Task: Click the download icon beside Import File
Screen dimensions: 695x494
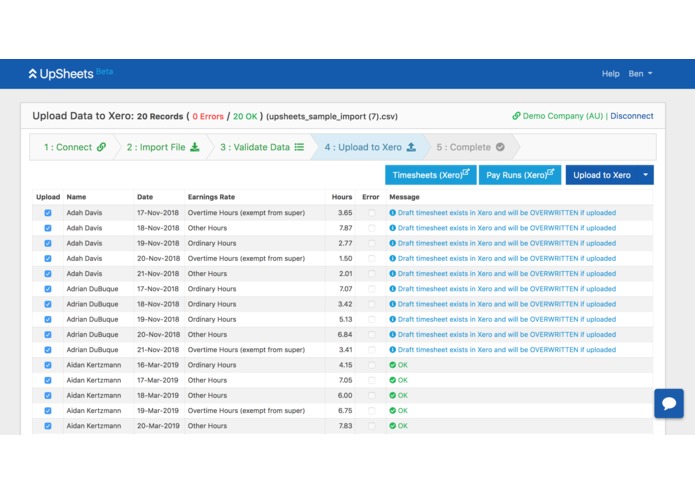Action: click(195, 147)
